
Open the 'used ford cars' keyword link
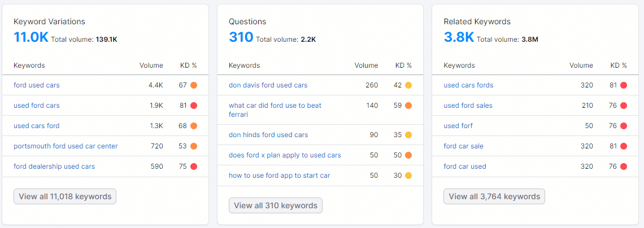pos(37,106)
